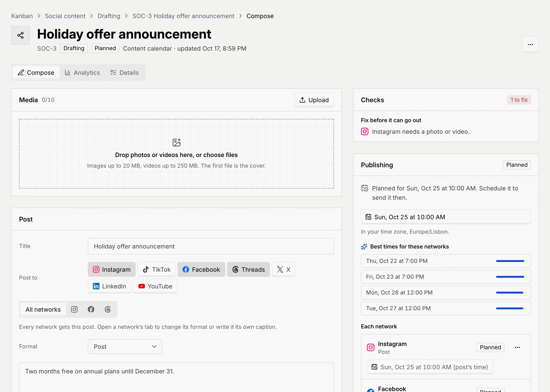This screenshot has width=550, height=392.
Task: Go to Social content breadcrumb
Action: click(x=65, y=16)
